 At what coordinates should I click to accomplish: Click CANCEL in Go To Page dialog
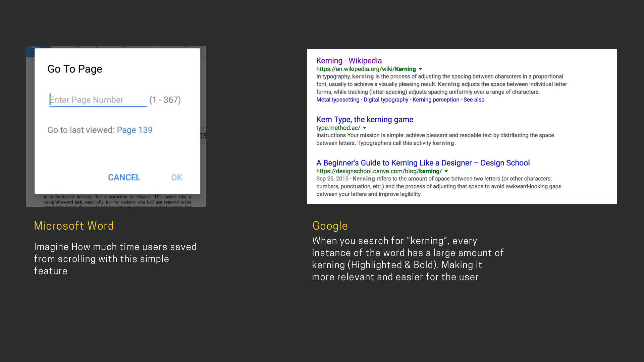click(124, 177)
